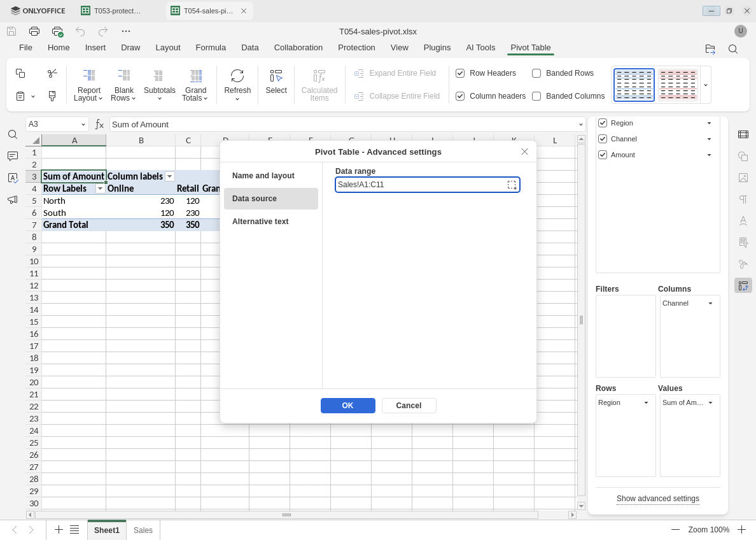Select the Name and layout dialog section
The image size is (756, 540).
point(271,176)
